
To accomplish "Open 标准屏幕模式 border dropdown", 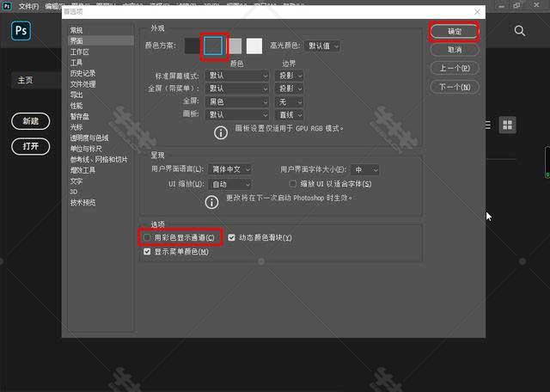I will [290, 76].
